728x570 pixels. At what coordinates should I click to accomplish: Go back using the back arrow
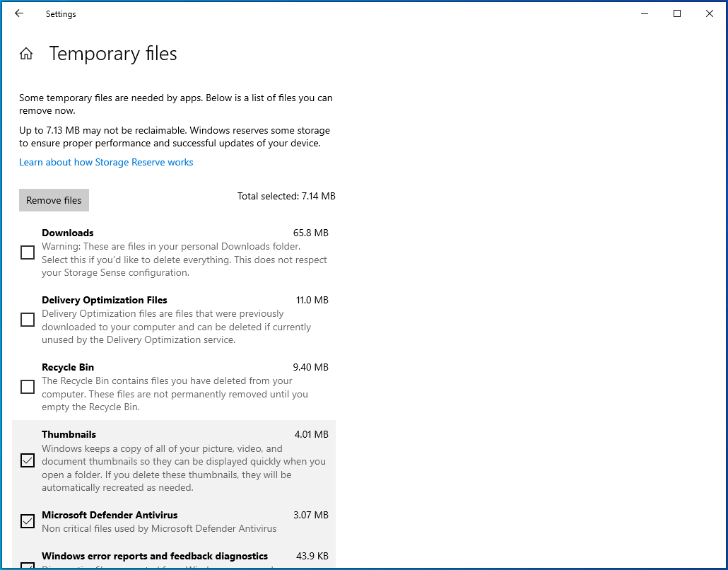coord(19,13)
